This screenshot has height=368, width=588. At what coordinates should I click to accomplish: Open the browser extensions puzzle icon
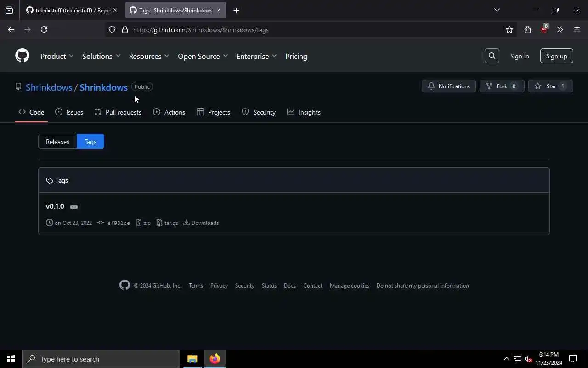coord(527,30)
